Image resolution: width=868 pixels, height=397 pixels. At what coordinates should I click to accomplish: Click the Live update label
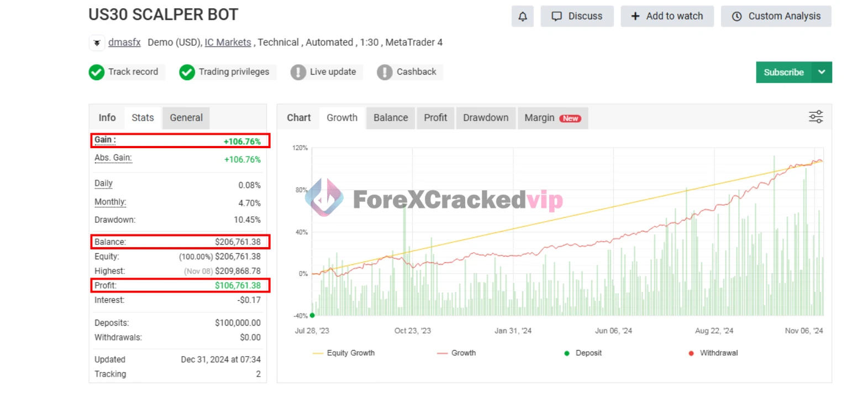[333, 72]
